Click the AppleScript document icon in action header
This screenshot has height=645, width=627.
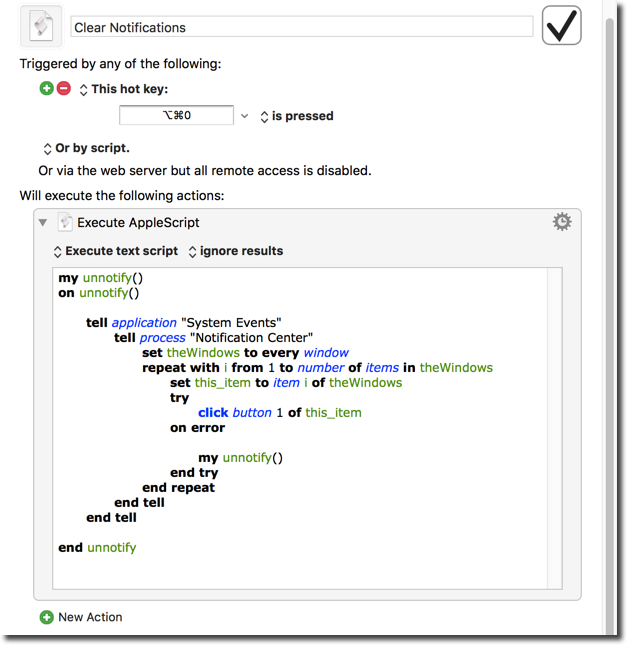point(65,222)
